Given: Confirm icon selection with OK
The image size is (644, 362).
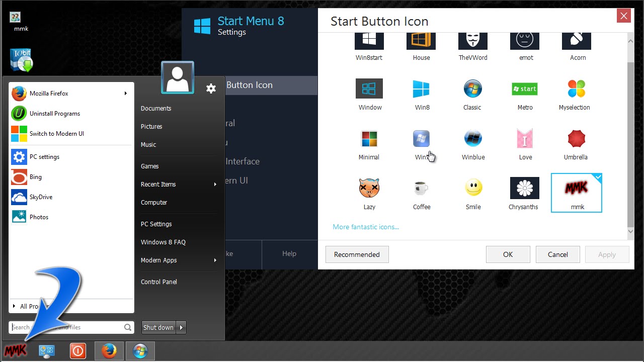Looking at the screenshot, I should point(508,254).
